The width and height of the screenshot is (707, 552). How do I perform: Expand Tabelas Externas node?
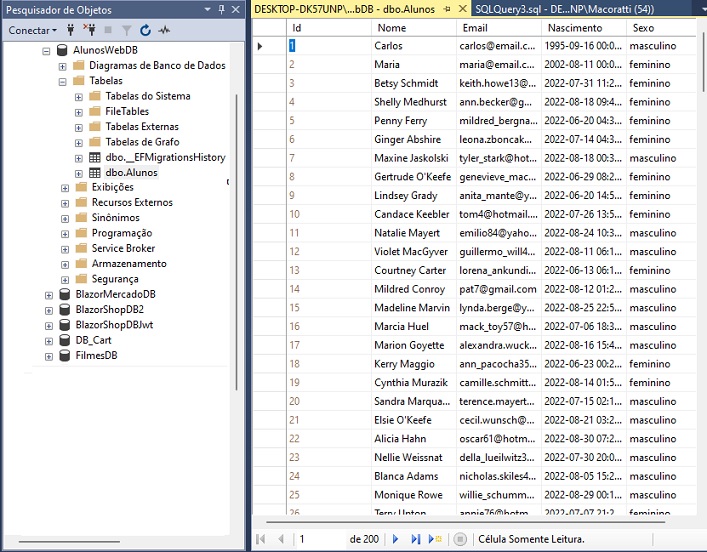pyautogui.click(x=78, y=128)
